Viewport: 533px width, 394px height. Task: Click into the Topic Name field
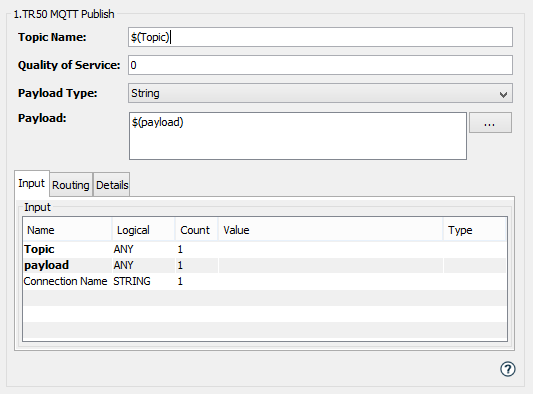tap(320, 37)
